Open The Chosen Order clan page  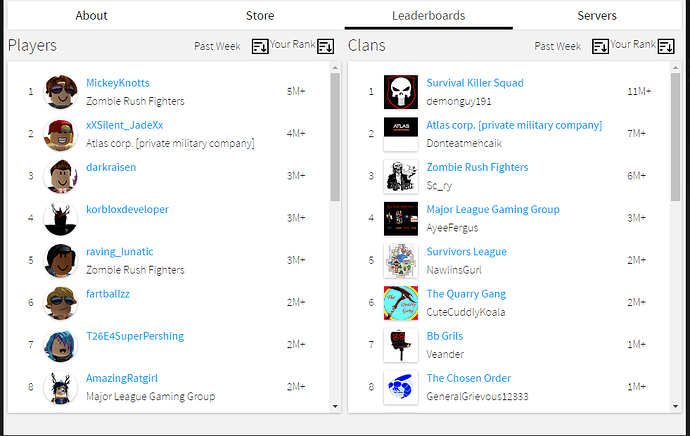(x=469, y=378)
